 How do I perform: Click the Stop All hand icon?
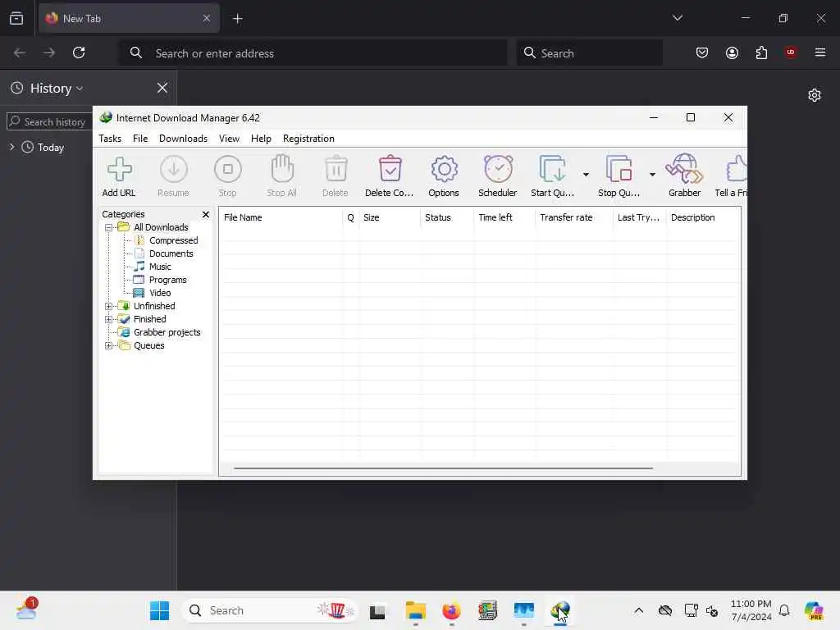pos(282,169)
